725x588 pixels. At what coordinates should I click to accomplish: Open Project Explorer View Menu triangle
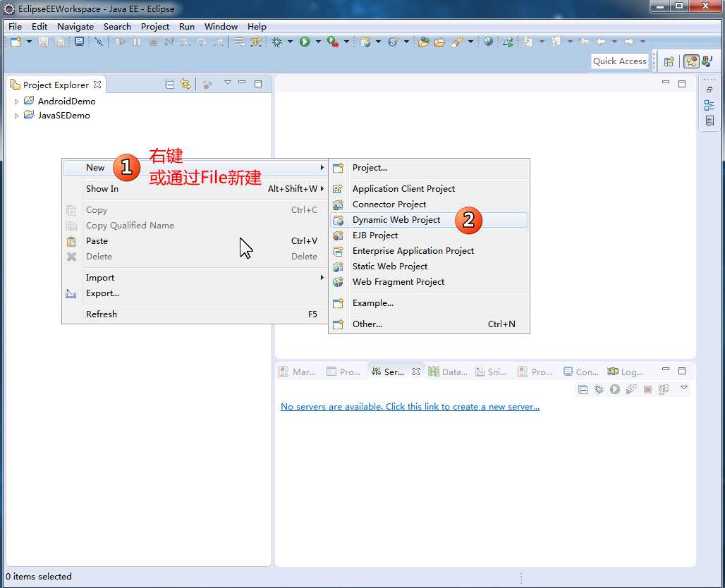tap(228, 82)
